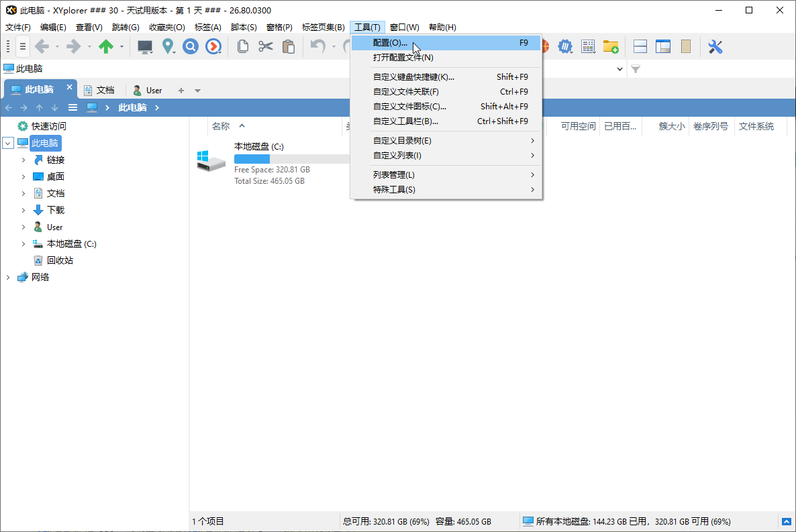Click the New Folder icon

611,47
